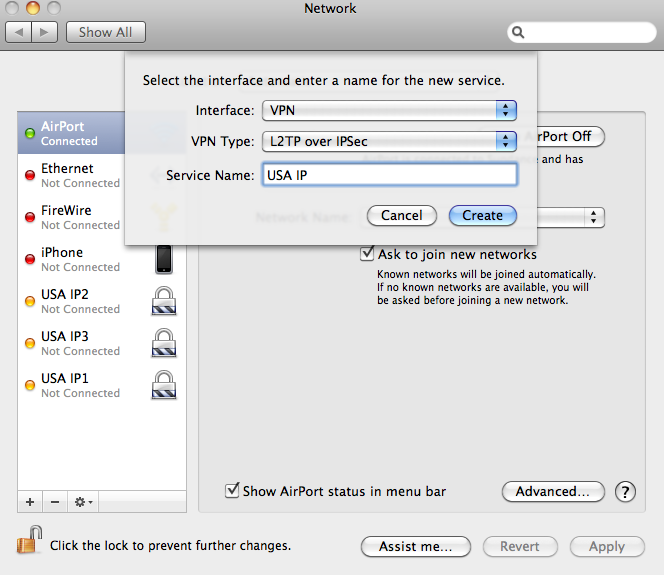Click the yellow status dot beside USA IP2
664x575 pixels.
[x=30, y=301]
